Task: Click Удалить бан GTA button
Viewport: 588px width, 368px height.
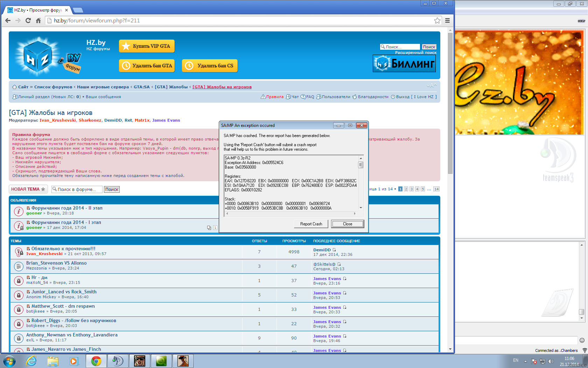Action: pyautogui.click(x=147, y=66)
